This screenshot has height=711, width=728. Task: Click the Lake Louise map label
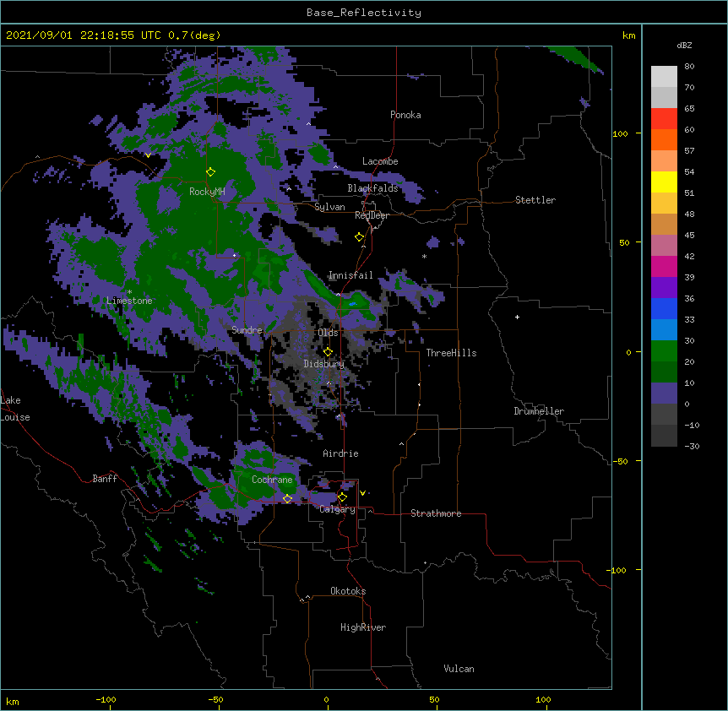click(15, 409)
